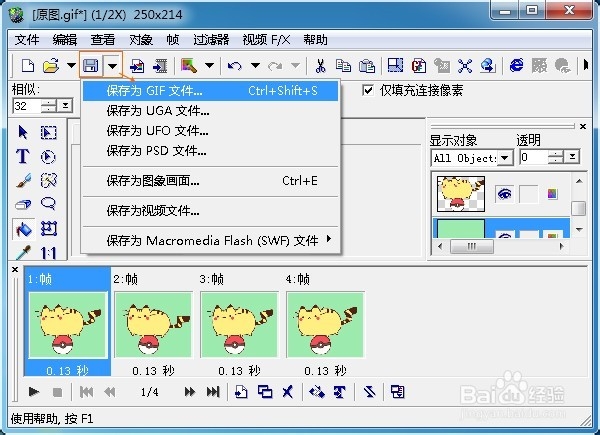The image size is (600, 435).
Task: Click the Undo arrow icon
Action: [235, 66]
